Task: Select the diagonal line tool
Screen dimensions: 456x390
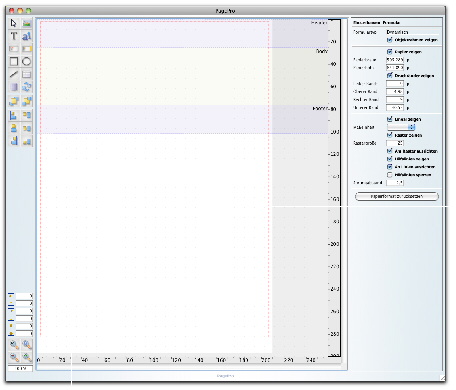Action: [x=14, y=74]
